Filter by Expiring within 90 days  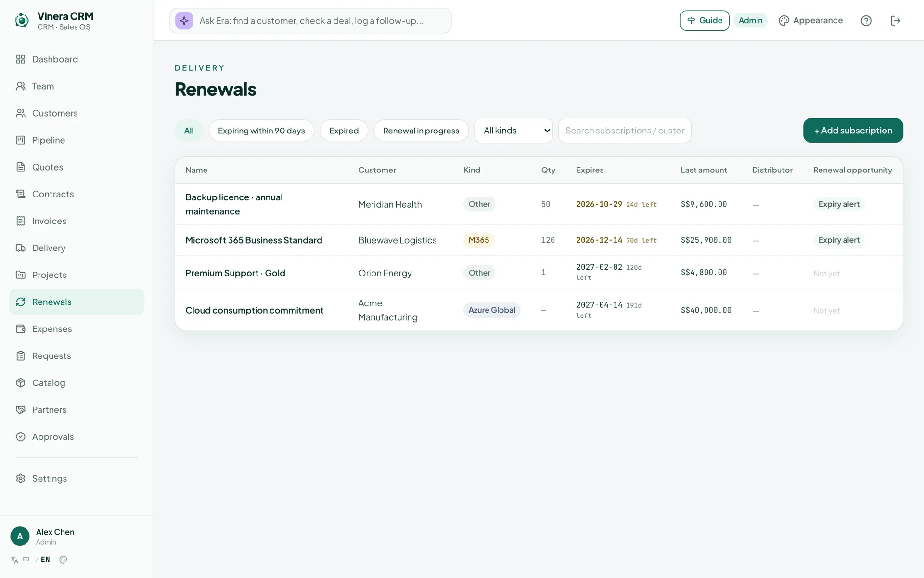[x=261, y=131]
